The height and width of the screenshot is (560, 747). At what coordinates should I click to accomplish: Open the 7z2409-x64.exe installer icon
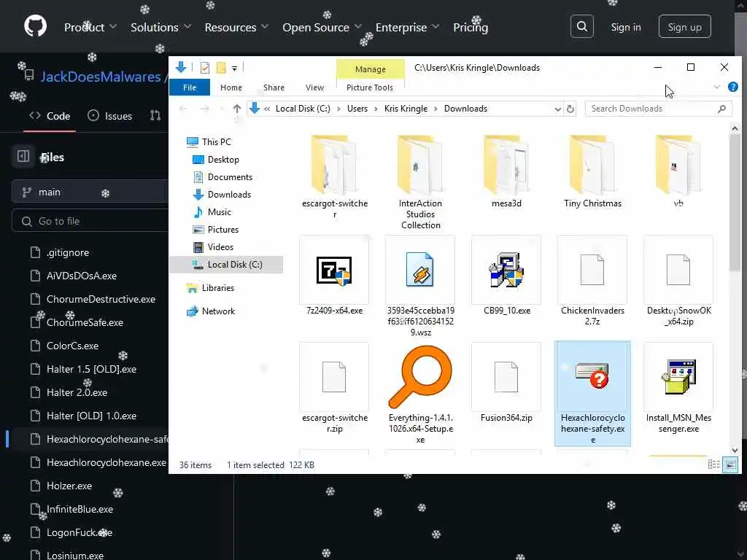tap(334, 271)
